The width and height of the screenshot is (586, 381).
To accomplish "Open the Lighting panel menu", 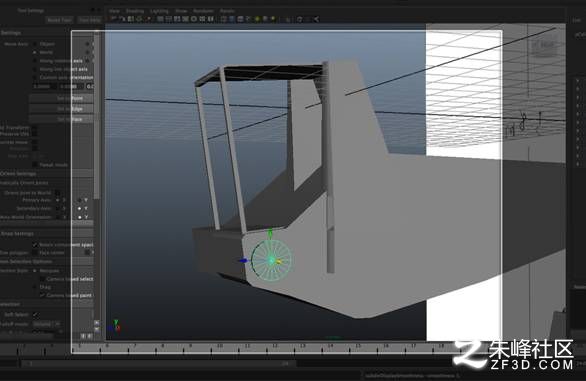I will click(159, 11).
